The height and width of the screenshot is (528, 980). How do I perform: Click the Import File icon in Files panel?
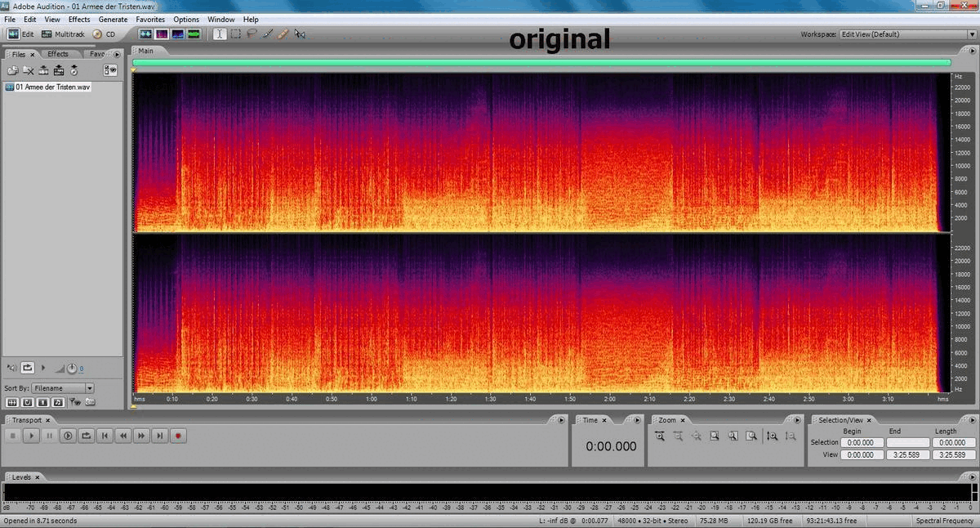(x=13, y=71)
